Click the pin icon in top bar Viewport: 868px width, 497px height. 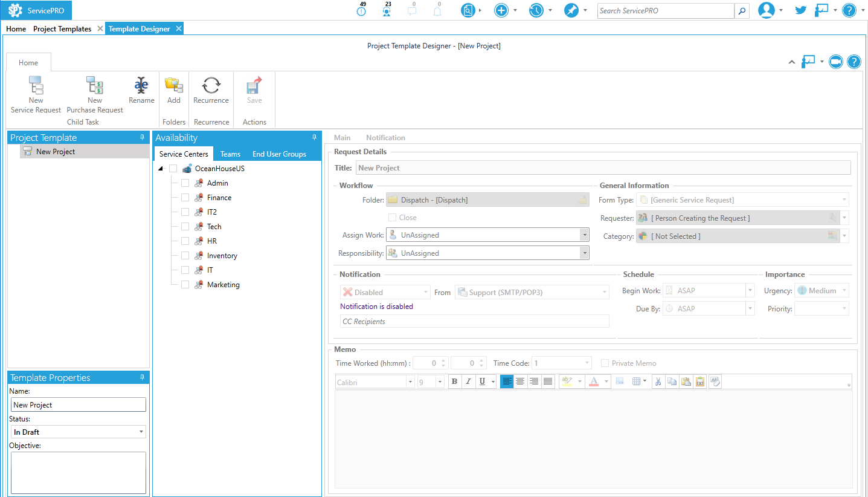[571, 10]
